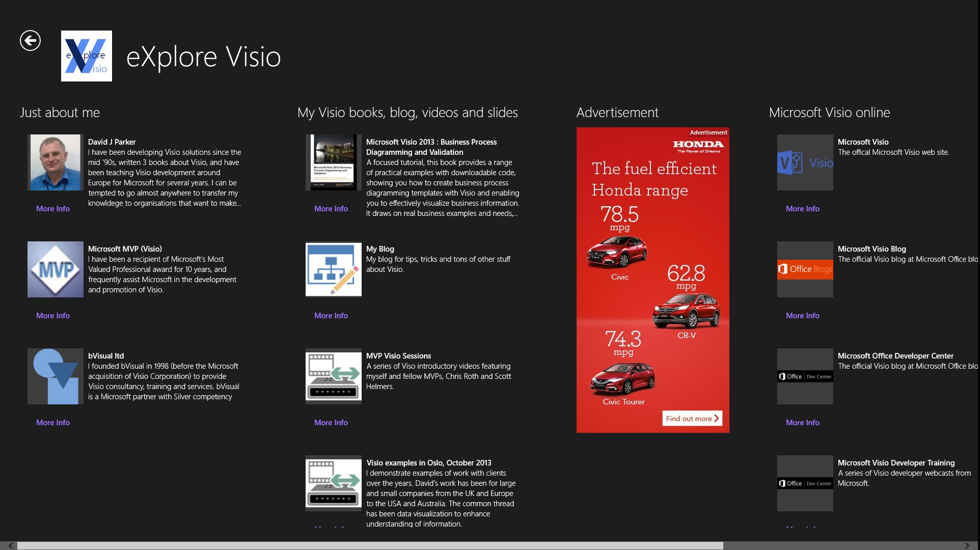Click More Info for MVP Visio Sessions

coord(331,422)
